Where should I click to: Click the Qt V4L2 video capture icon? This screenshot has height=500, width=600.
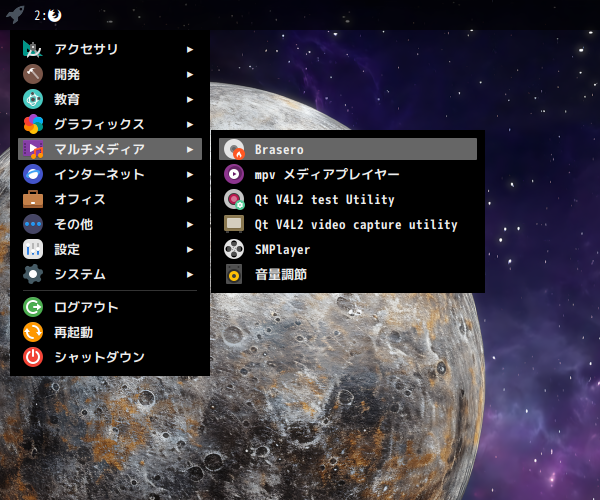coord(234,224)
